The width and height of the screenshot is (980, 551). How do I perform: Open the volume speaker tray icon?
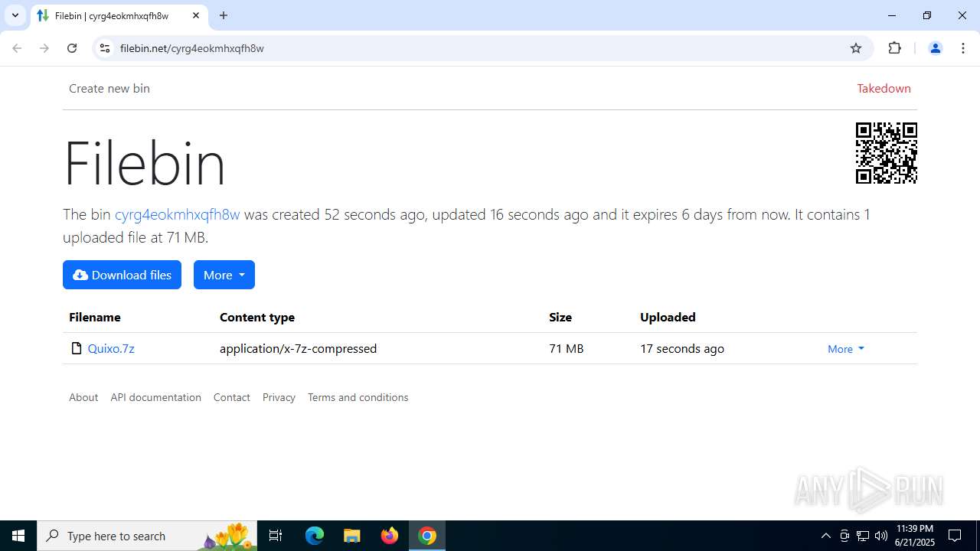click(881, 536)
